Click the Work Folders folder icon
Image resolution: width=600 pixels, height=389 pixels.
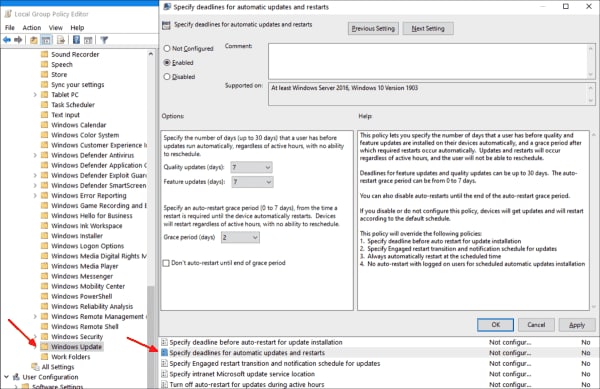click(44, 356)
